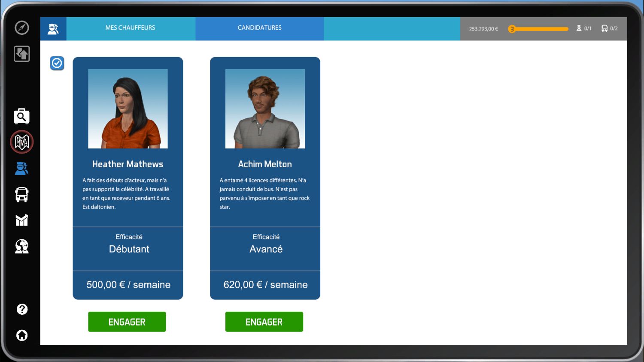Click Achim Melton portrait

(x=265, y=109)
